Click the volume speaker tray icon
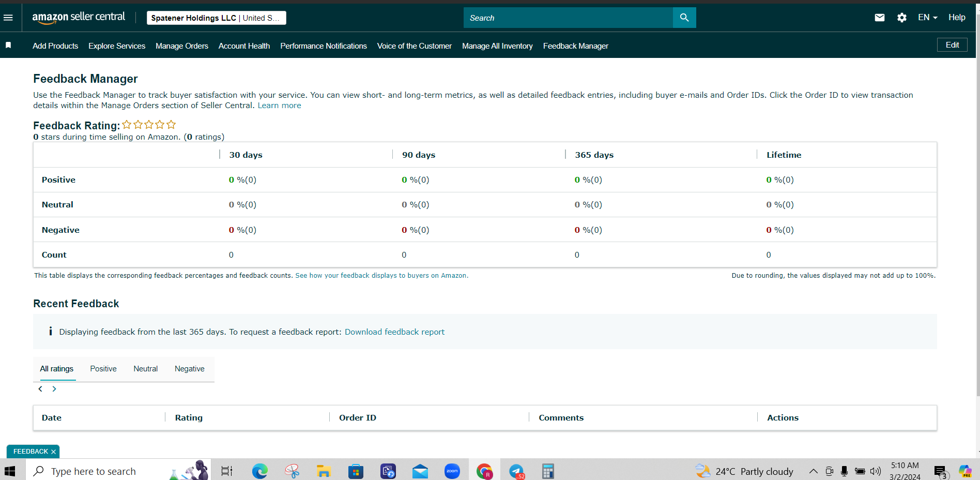This screenshot has width=980, height=480. click(x=875, y=471)
